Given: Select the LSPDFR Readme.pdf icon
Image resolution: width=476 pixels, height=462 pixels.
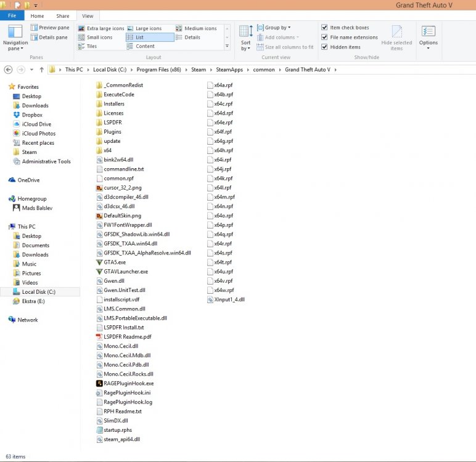Looking at the screenshot, I should (x=99, y=337).
